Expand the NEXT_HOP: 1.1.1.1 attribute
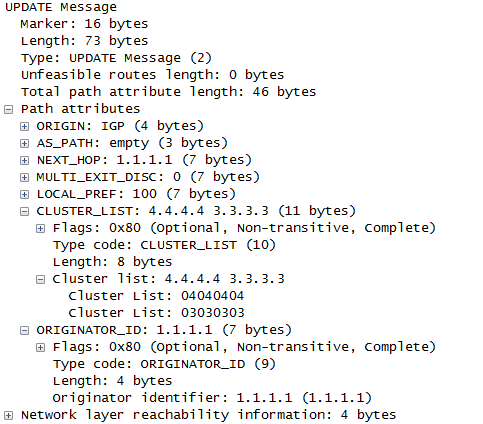This screenshot has height=424, width=483. click(24, 160)
